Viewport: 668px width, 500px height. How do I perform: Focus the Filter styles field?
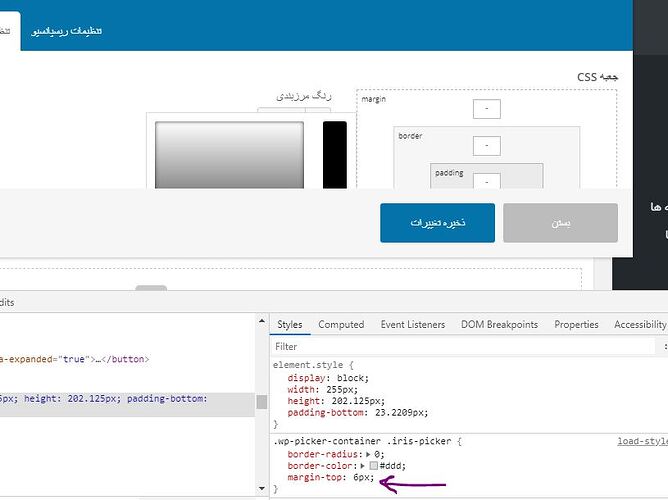click(x=462, y=347)
